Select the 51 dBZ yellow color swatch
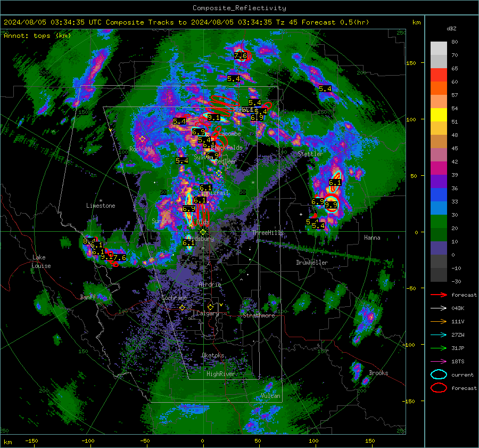The width and height of the screenshot is (479, 448). point(439,115)
